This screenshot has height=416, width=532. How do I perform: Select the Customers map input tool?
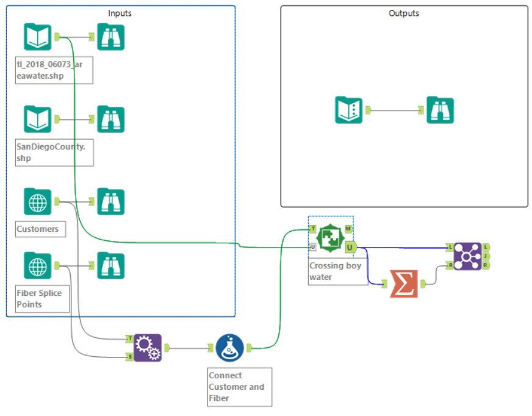(38, 201)
